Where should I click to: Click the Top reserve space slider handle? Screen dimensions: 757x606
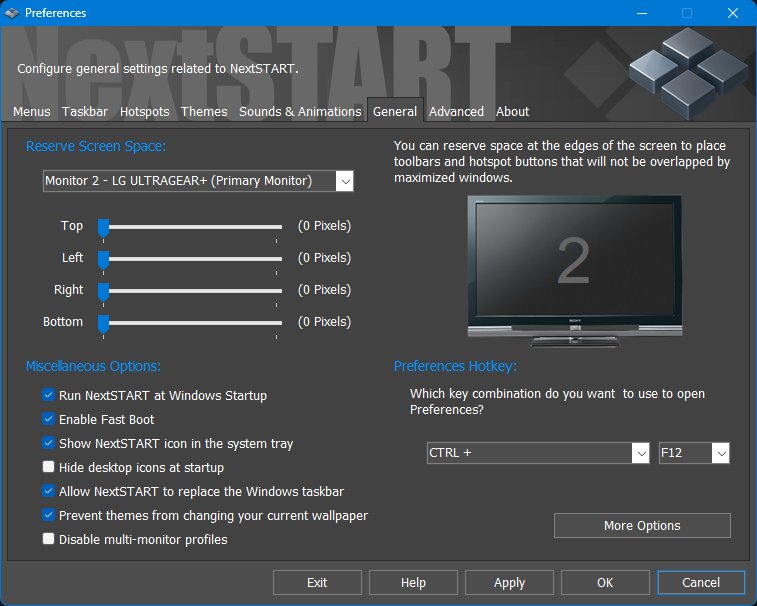pos(103,227)
